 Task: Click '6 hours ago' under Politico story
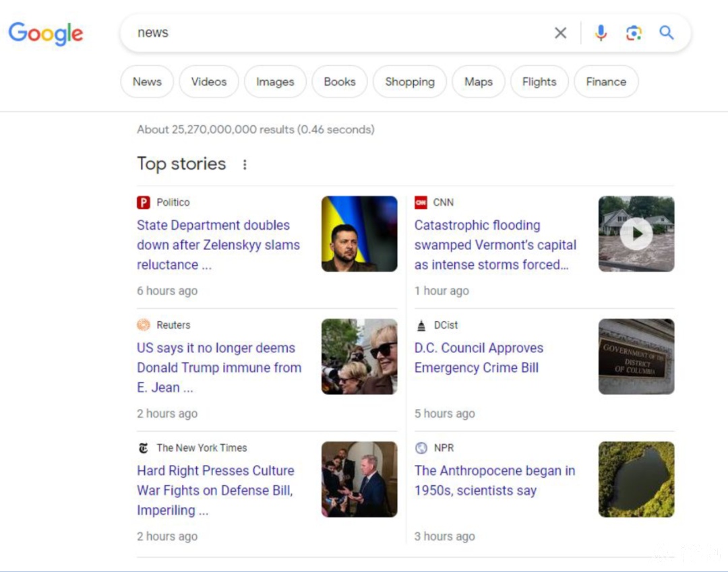pyautogui.click(x=167, y=291)
